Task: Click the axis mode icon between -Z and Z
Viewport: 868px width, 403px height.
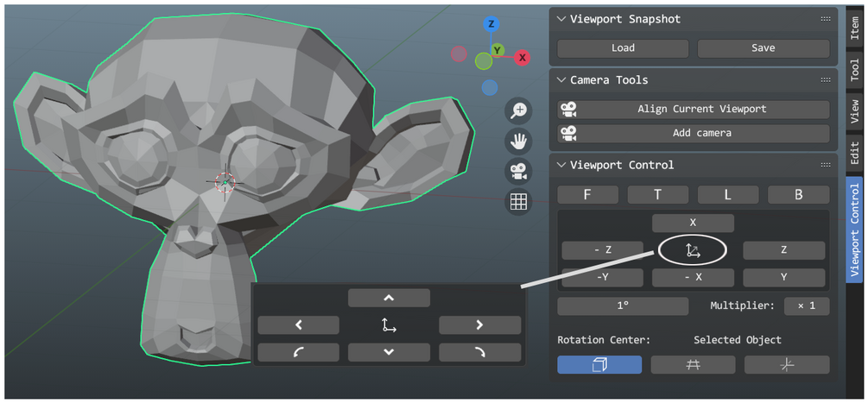Action: coord(693,250)
